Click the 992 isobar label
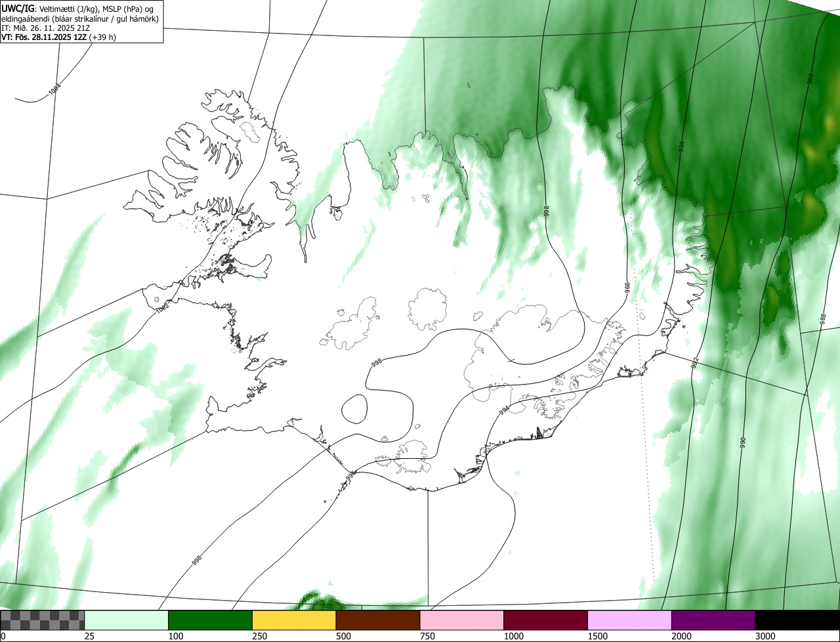Image resolution: width=840 pixels, height=642 pixels. [x=694, y=362]
